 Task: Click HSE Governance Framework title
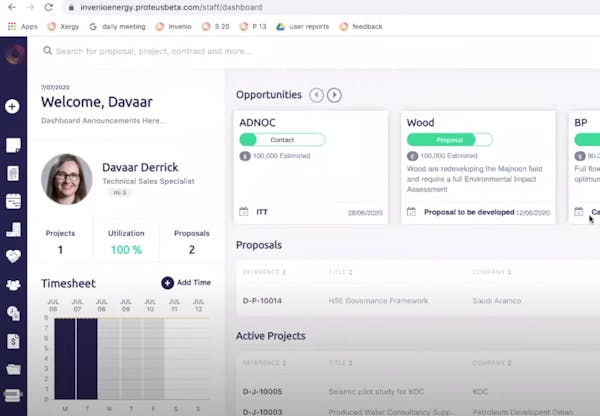coord(378,301)
